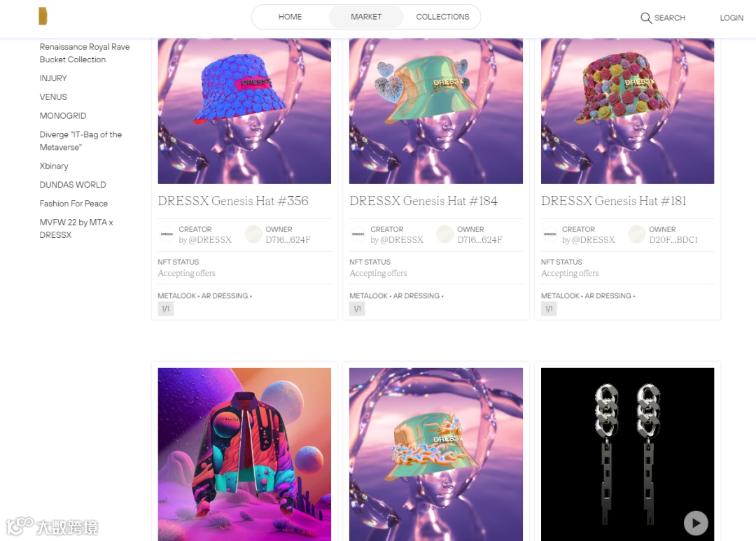The width and height of the screenshot is (756, 541).
Task: Select Fashion For Peace collection
Action: coord(73,204)
